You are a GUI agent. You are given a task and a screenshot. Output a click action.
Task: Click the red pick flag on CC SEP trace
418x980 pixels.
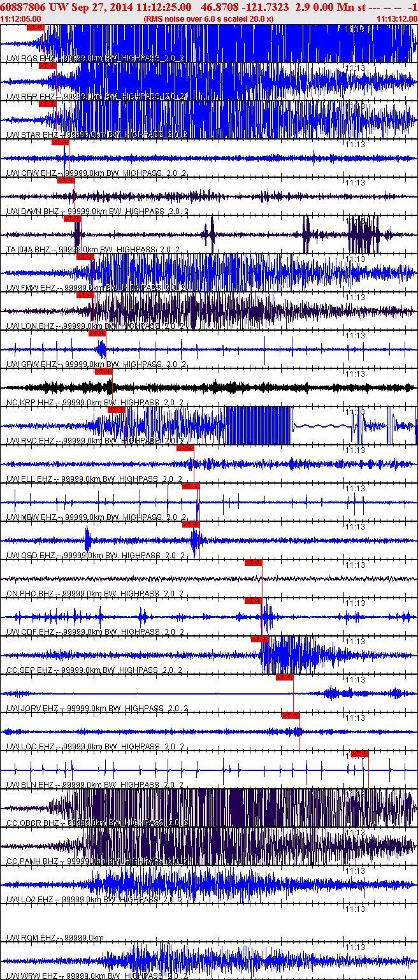(260, 639)
